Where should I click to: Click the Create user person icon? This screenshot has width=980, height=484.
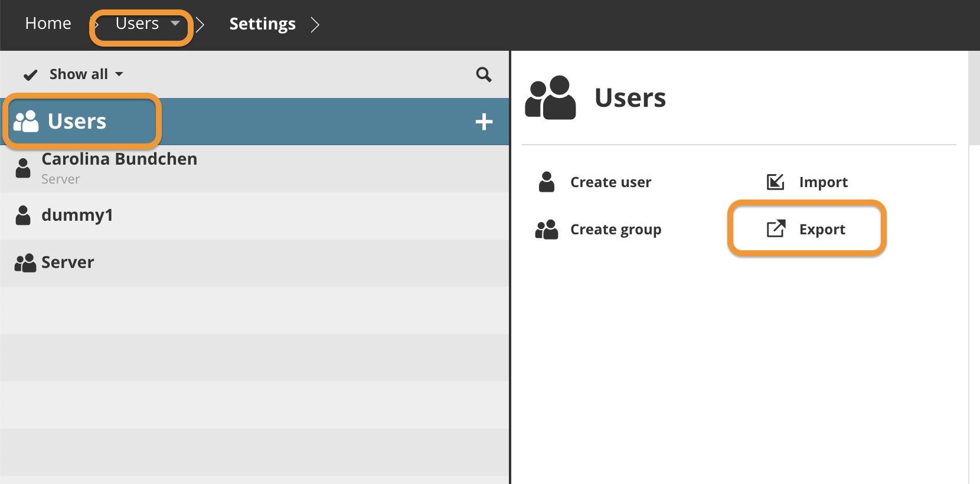[547, 182]
